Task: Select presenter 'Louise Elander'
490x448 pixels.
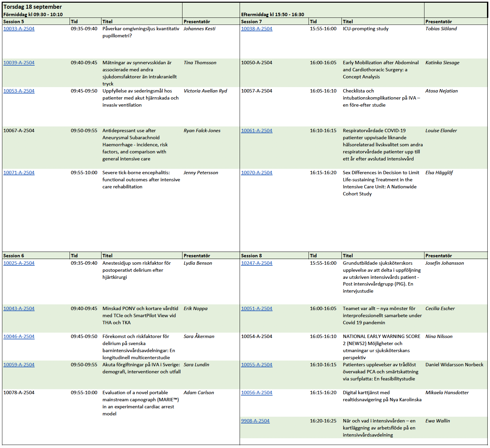Action: click(x=441, y=130)
